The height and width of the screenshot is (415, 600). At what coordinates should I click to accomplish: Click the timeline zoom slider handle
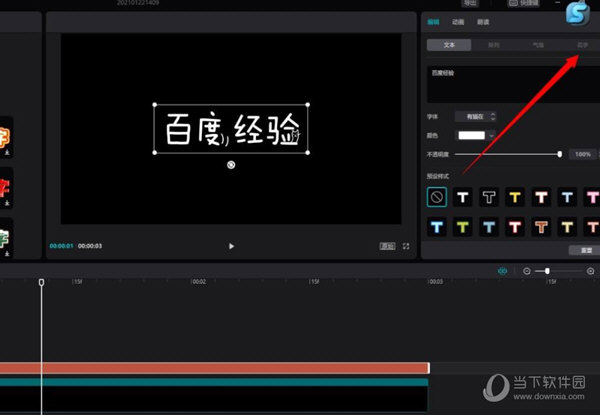point(547,271)
